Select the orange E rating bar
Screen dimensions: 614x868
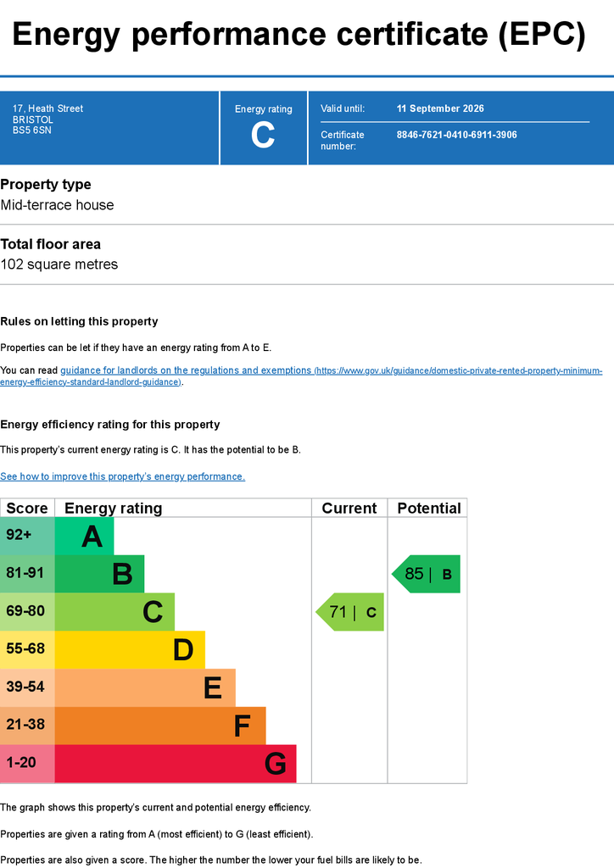click(x=145, y=687)
